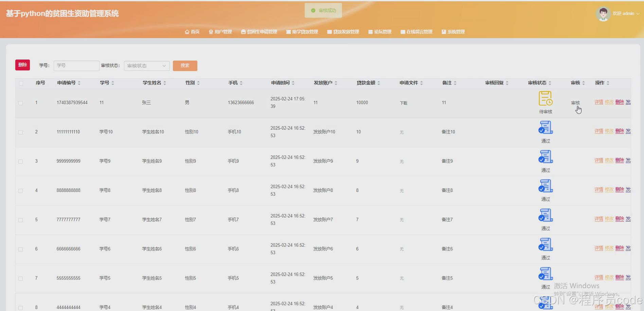Screen dimensions: 644x311
Task: Click 删除 link for row 7 学号5
Action: coord(620,277)
